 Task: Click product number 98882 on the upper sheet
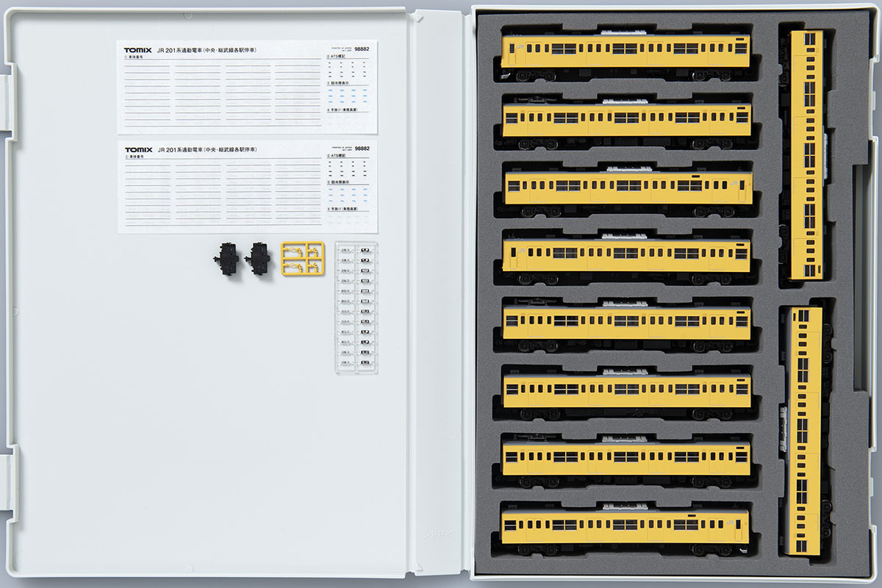(x=362, y=49)
